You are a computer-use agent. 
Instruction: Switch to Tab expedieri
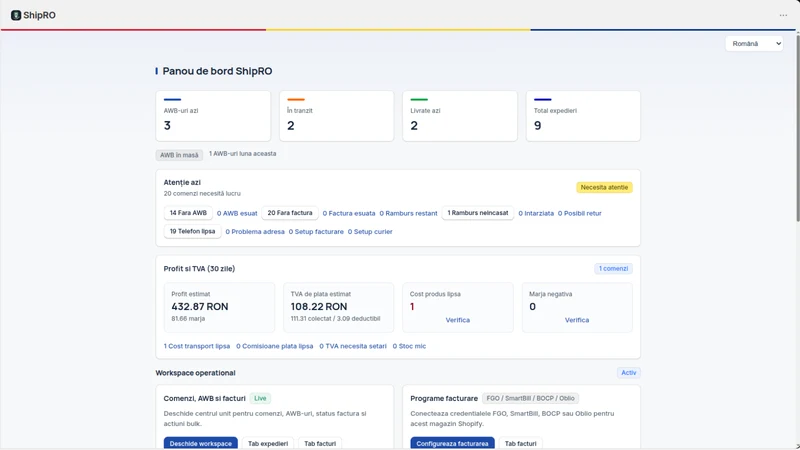coord(268,443)
